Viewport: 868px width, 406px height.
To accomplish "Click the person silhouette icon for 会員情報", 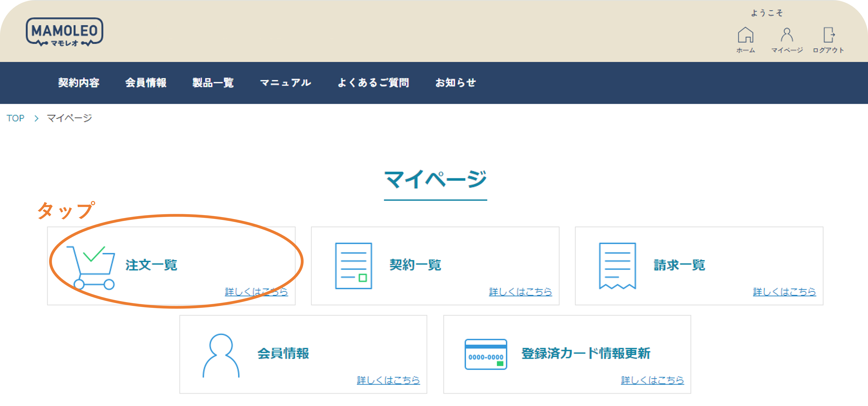I will [x=221, y=355].
